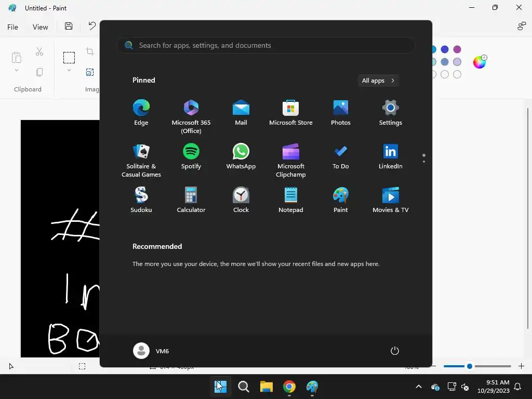Click the muted volume tray icon

point(465,387)
